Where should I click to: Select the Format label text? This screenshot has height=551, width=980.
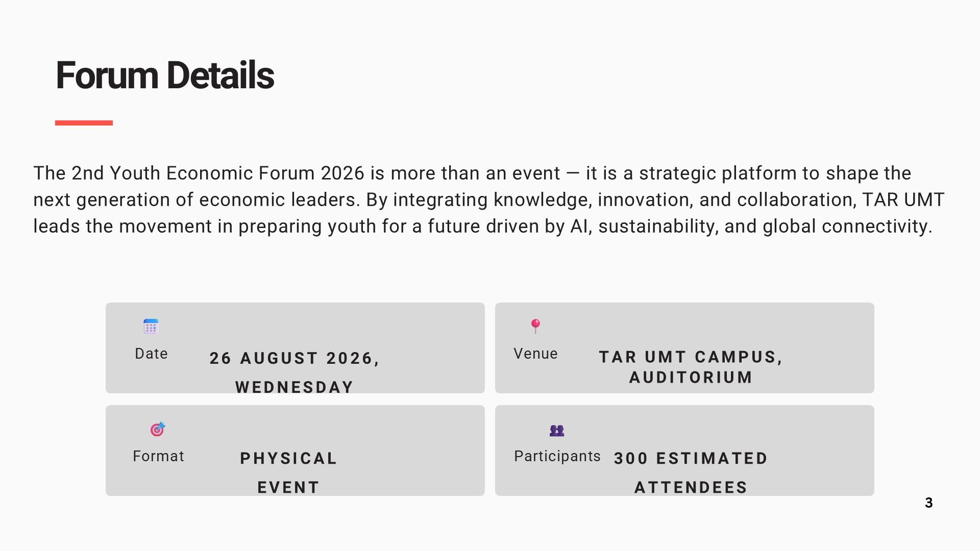(x=158, y=456)
